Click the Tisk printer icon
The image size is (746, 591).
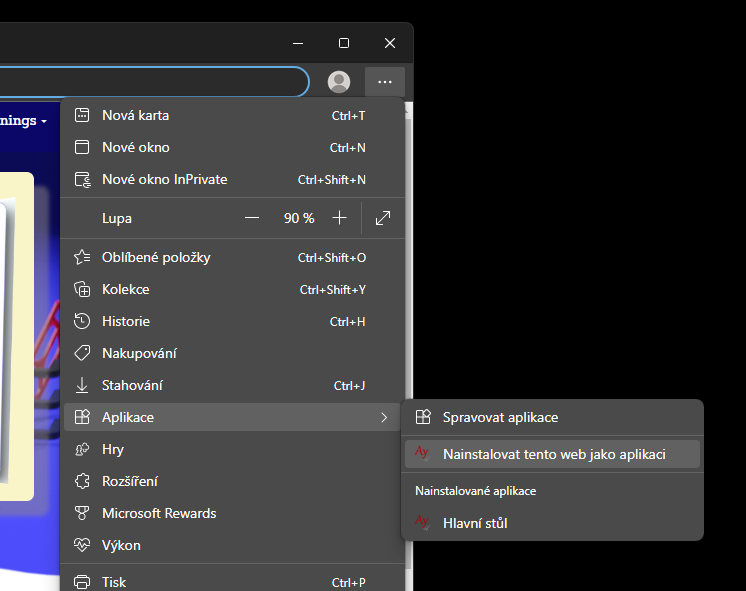pyautogui.click(x=82, y=582)
